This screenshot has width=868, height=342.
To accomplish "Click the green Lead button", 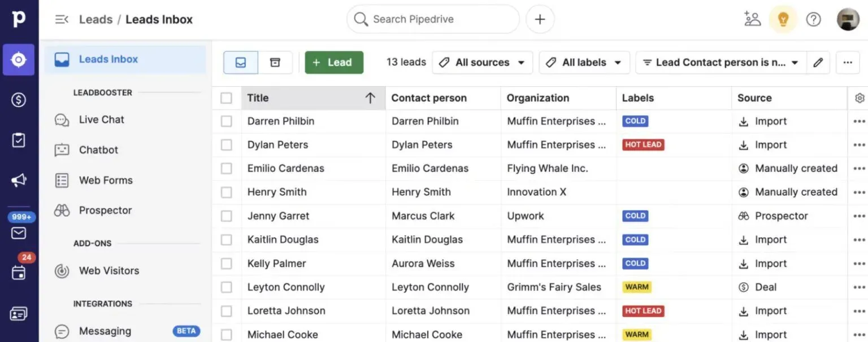I will pos(333,63).
